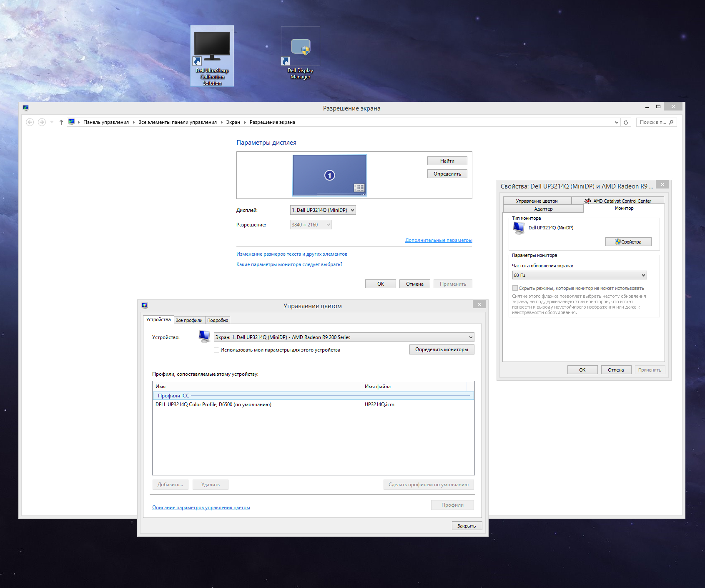Click the Forward arrow in Screen Resolution window
The image size is (705, 588).
[x=42, y=122]
